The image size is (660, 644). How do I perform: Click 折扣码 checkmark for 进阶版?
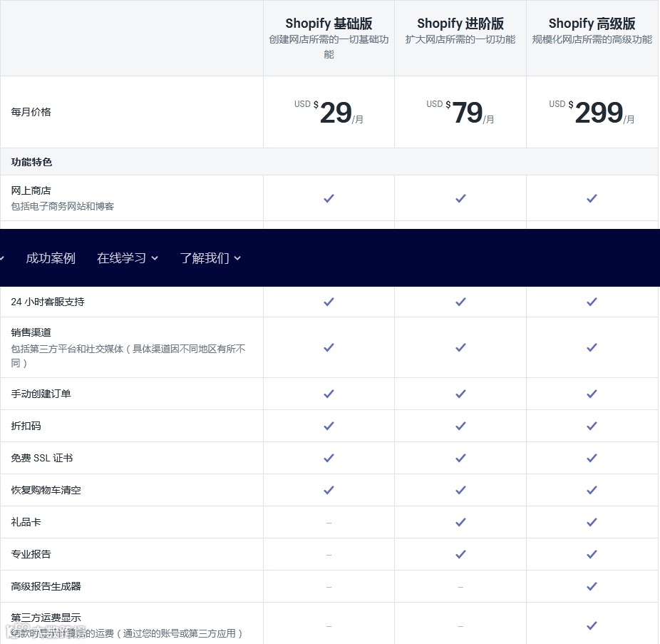460,426
